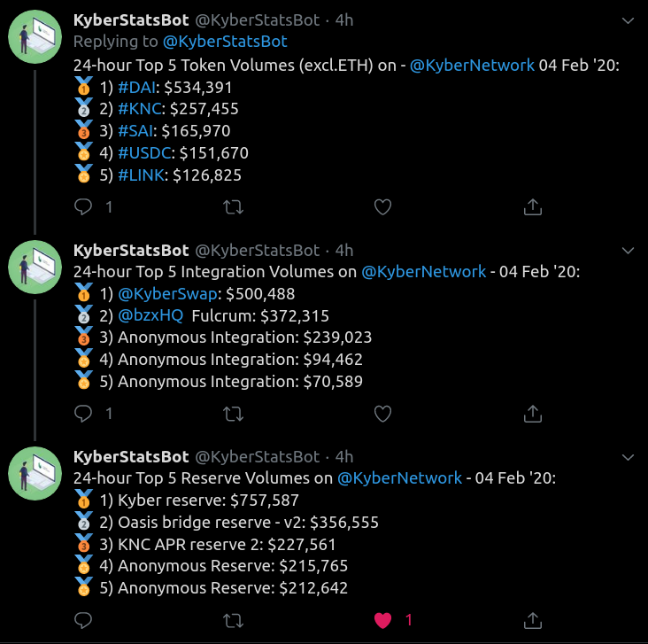Share the Reserve Volumes tweet
648x644 pixels.
[x=533, y=620]
